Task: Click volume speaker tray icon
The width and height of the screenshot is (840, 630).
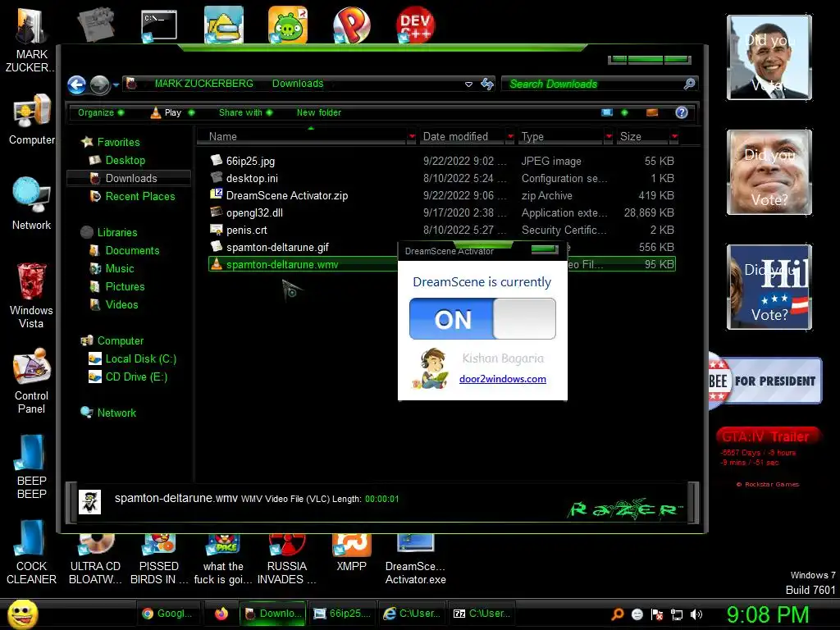Action: [x=696, y=614]
